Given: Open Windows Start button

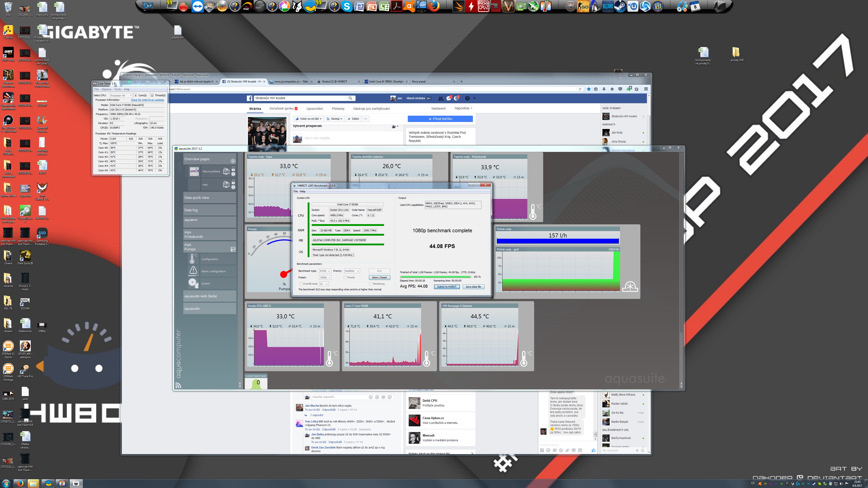Looking at the screenshot, I should tap(6, 484).
